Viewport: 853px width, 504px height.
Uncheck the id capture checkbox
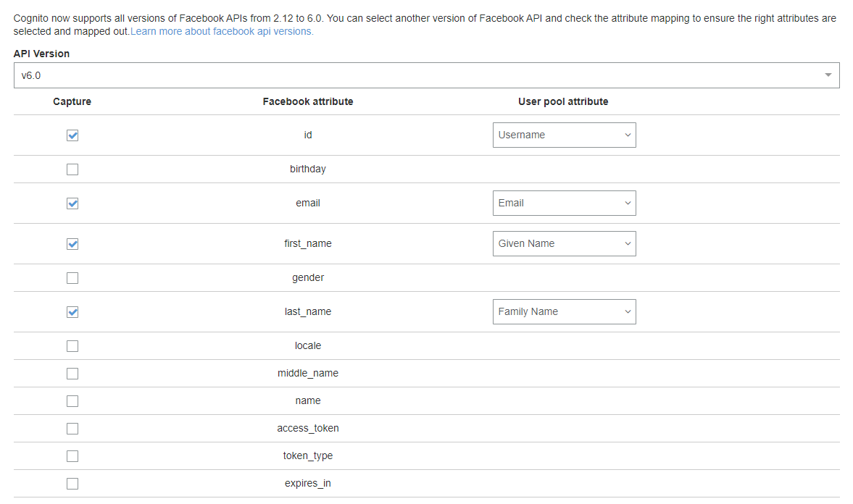click(72, 135)
